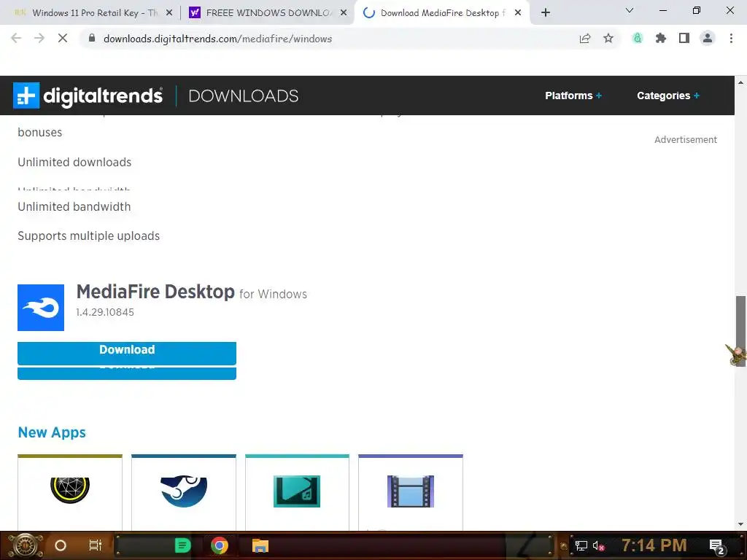Screen dimensions: 747x560
Task: Open the tab search chevron
Action: pyautogui.click(x=630, y=10)
